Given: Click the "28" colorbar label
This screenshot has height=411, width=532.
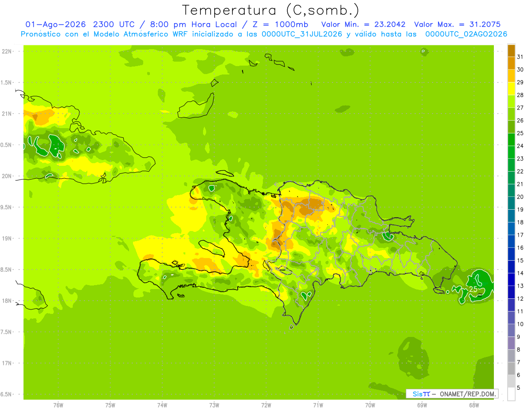Looking at the screenshot, I should pos(520,95).
